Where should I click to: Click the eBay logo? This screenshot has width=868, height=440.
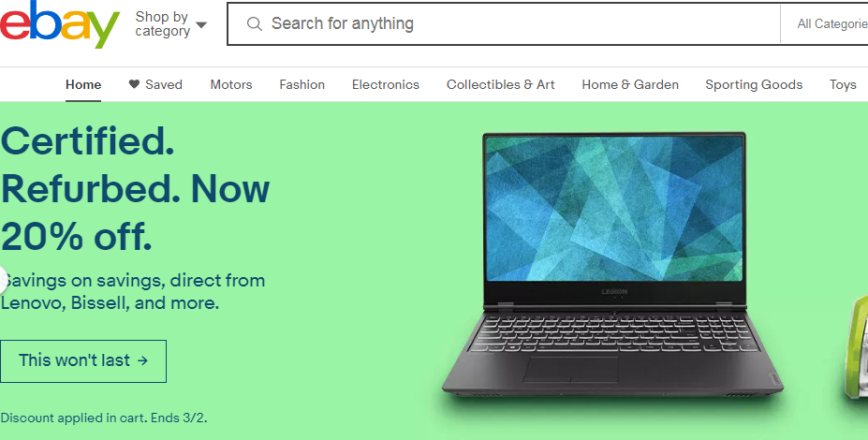pyautogui.click(x=60, y=24)
